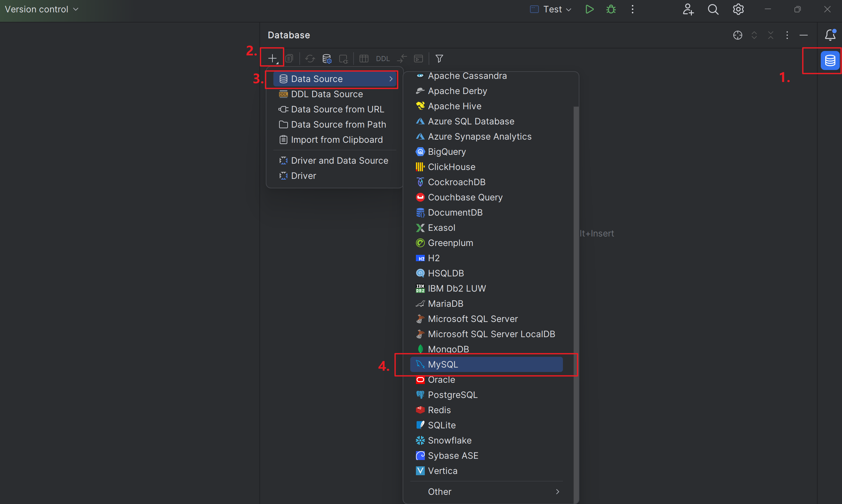Click the Code With Me user icon

tap(688, 9)
